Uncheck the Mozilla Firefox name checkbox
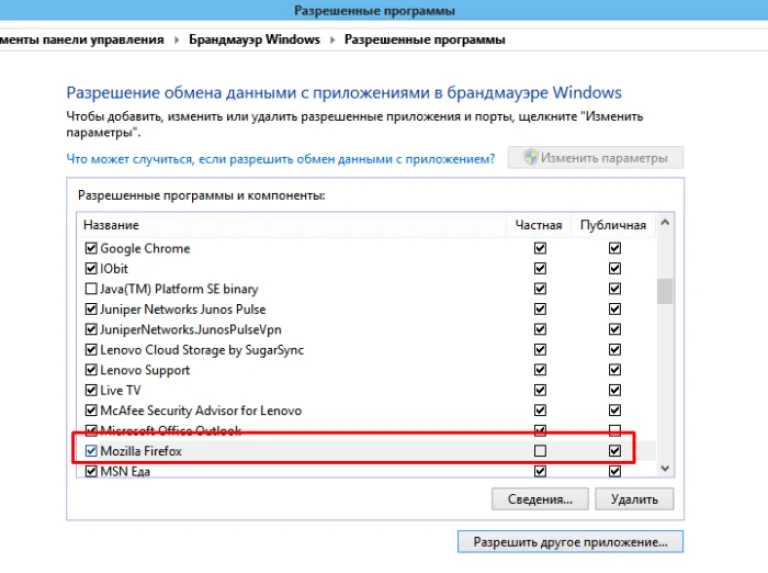Image resolution: width=768 pixels, height=573 pixels. [x=91, y=451]
